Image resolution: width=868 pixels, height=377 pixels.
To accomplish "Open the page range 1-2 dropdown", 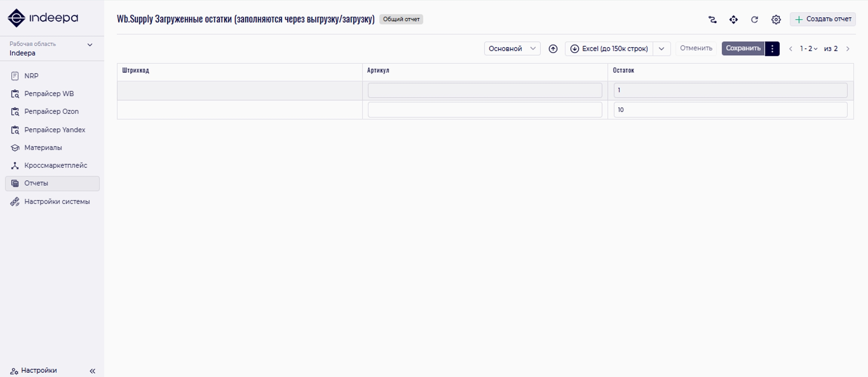I will pos(808,49).
